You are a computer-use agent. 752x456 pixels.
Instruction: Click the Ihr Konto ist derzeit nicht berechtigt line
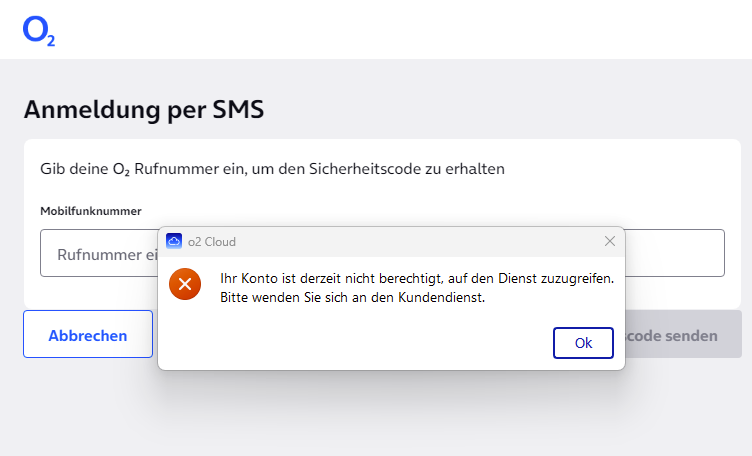pos(417,278)
